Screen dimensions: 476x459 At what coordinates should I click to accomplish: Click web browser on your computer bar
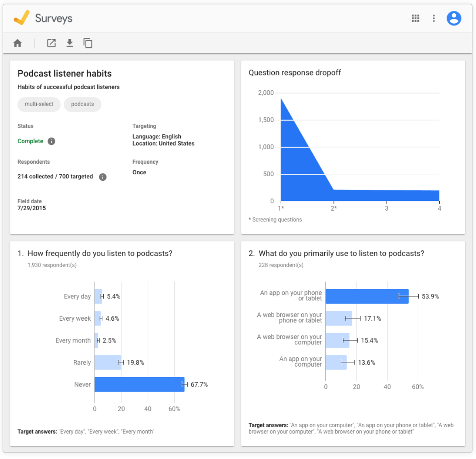338,340
